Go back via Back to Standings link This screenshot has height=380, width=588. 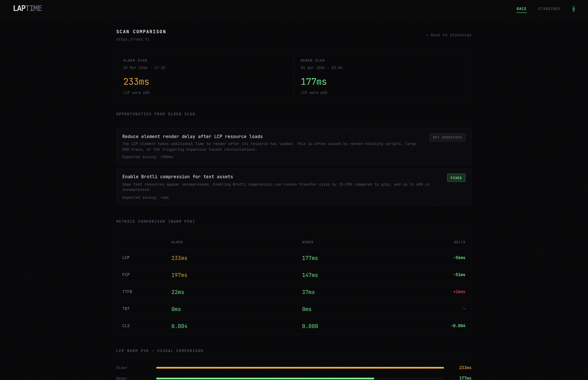click(448, 35)
